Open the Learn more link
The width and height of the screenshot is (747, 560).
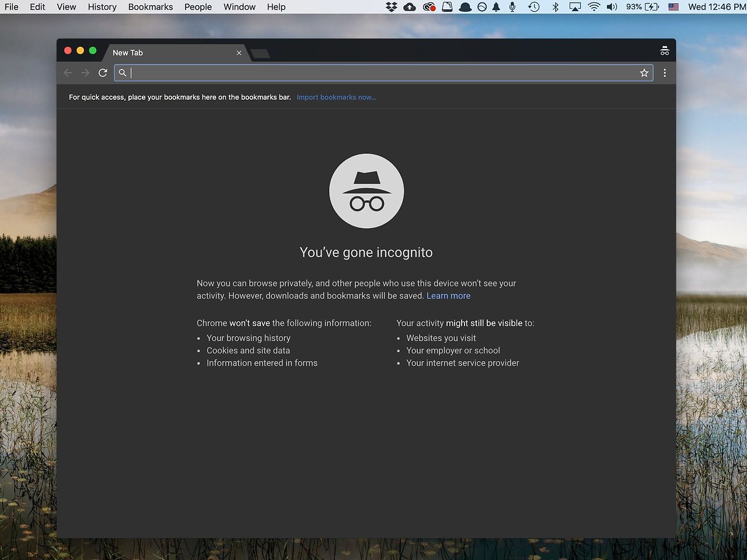(448, 296)
